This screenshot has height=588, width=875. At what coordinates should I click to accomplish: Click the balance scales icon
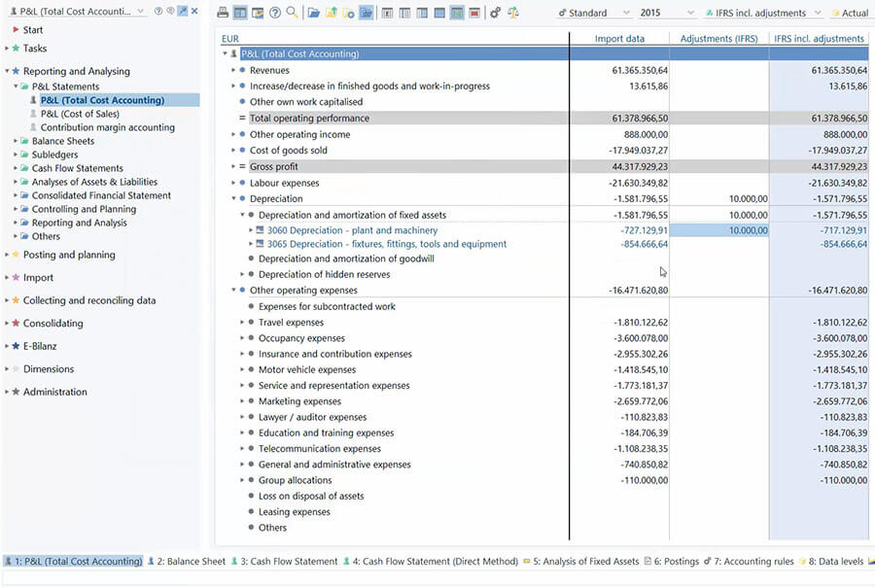512,13
